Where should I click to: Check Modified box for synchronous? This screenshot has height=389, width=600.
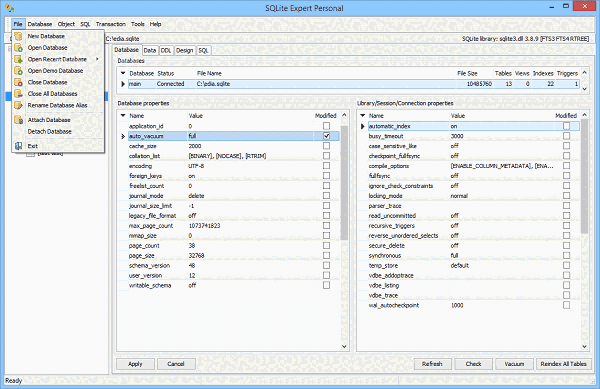[566, 255]
